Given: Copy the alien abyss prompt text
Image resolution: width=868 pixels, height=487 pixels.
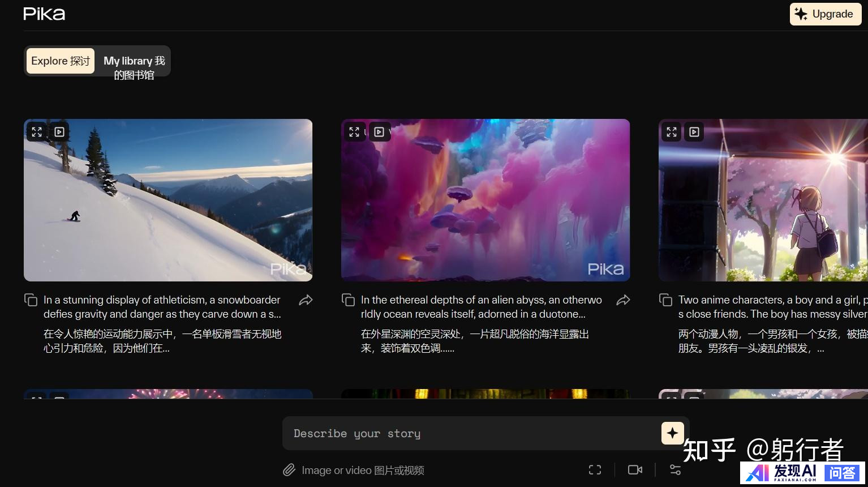Looking at the screenshot, I should (348, 300).
